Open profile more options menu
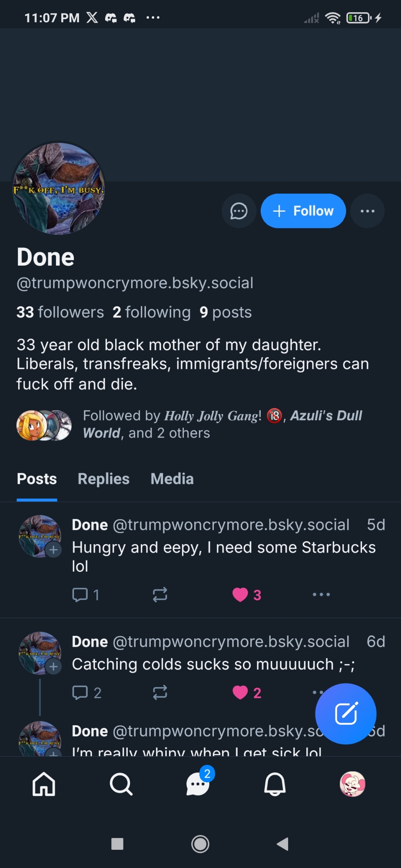 click(x=367, y=211)
